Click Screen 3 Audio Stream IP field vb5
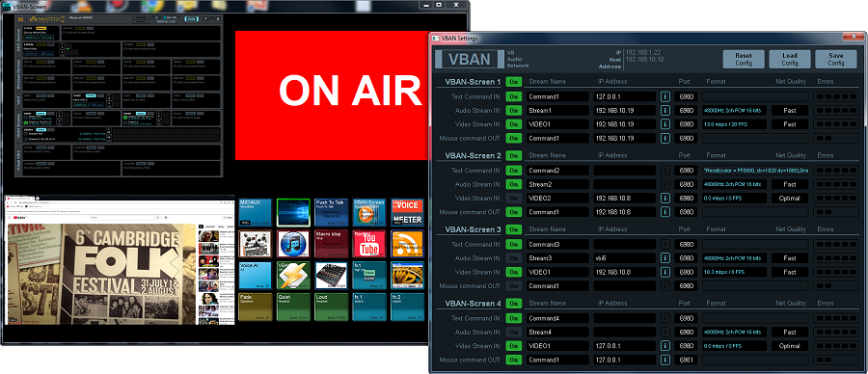Image resolution: width=868 pixels, height=374 pixels. click(x=624, y=258)
